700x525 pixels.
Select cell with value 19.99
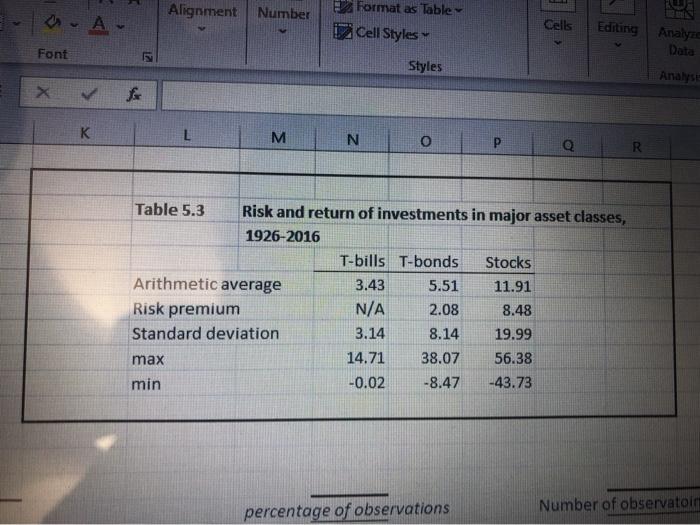point(498,334)
